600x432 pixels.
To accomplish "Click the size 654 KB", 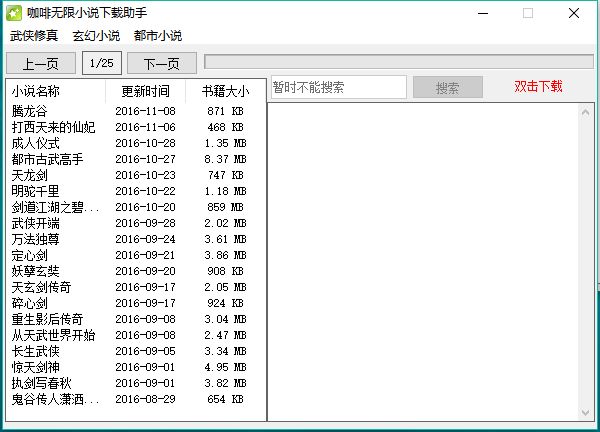I will tap(225, 399).
